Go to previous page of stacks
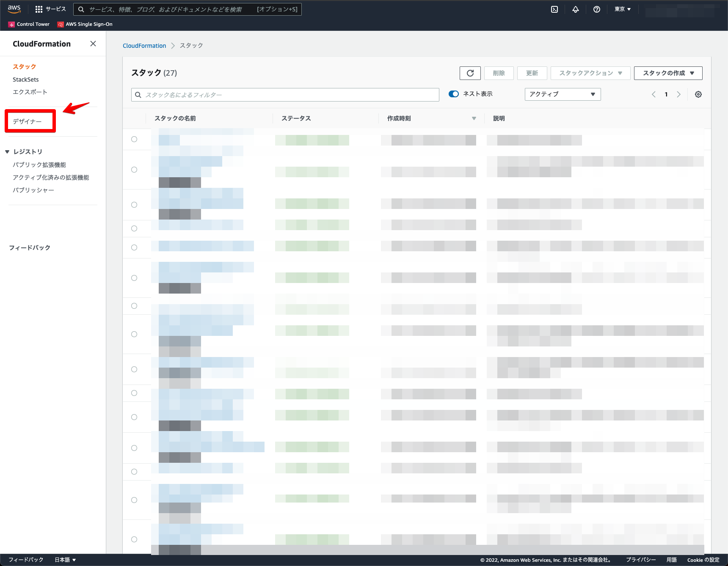728x566 pixels. (x=654, y=94)
